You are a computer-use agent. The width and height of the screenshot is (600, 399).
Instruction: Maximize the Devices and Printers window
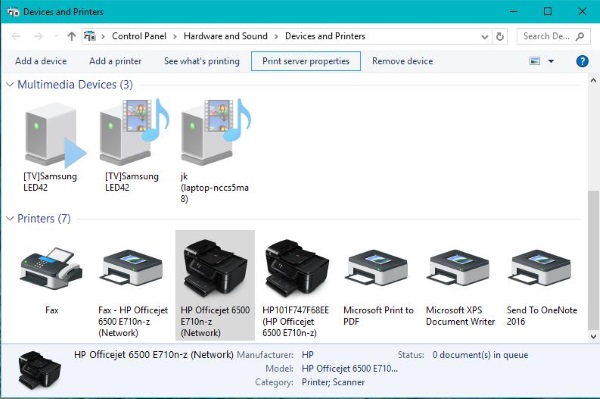point(548,11)
